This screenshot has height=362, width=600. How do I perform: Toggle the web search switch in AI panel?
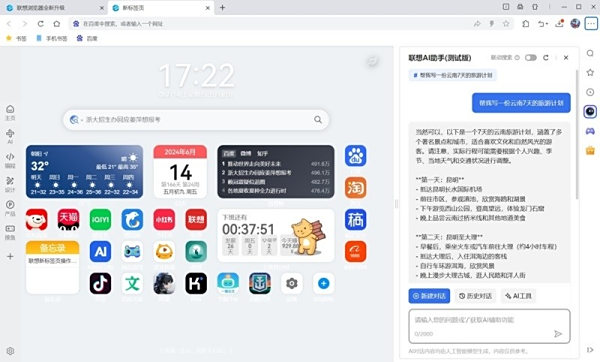tap(530, 58)
